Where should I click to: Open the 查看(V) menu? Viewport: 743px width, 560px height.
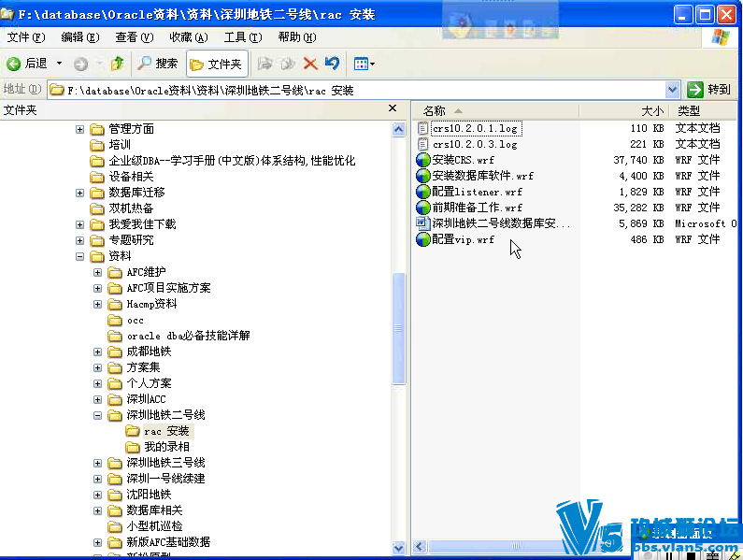[x=135, y=37]
